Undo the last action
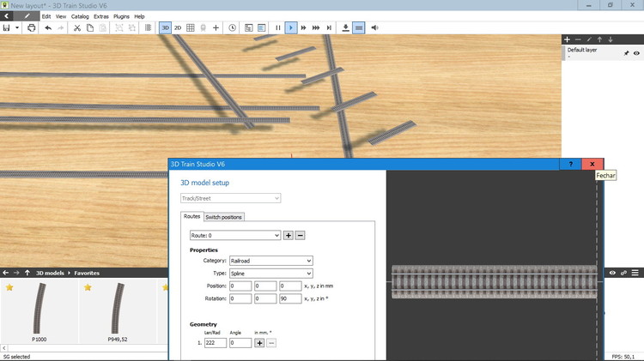 pos(48,28)
